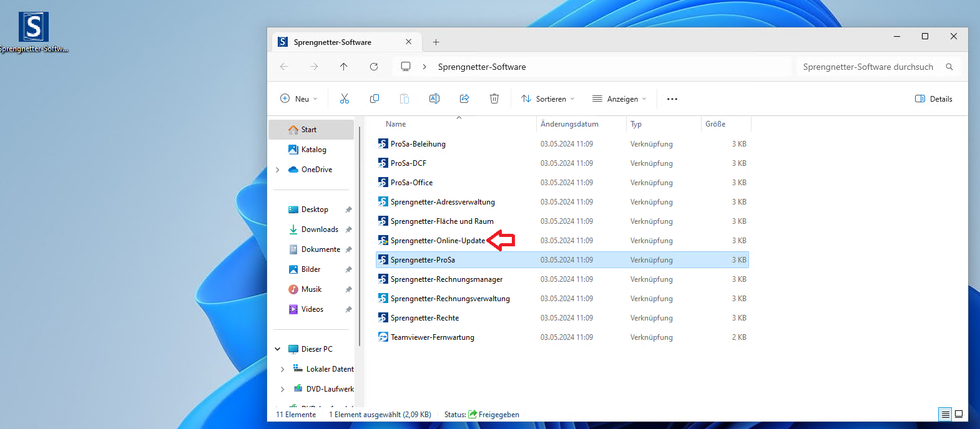Sort by the Name column header
This screenshot has height=429, width=980.
pyautogui.click(x=396, y=124)
